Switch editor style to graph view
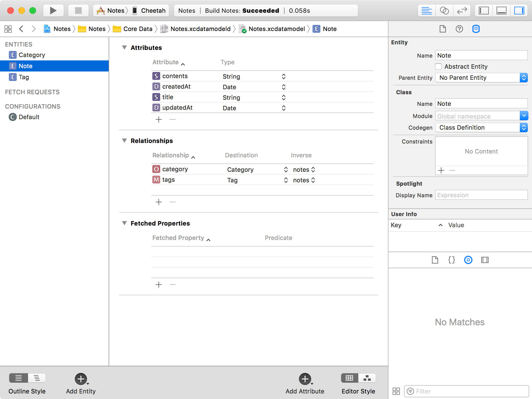This screenshot has width=532, height=399. click(367, 378)
